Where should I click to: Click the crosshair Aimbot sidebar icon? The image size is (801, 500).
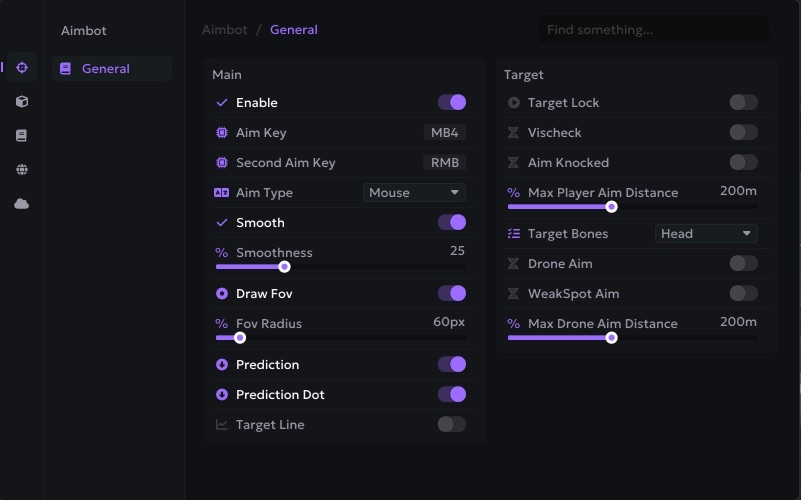coord(22,68)
